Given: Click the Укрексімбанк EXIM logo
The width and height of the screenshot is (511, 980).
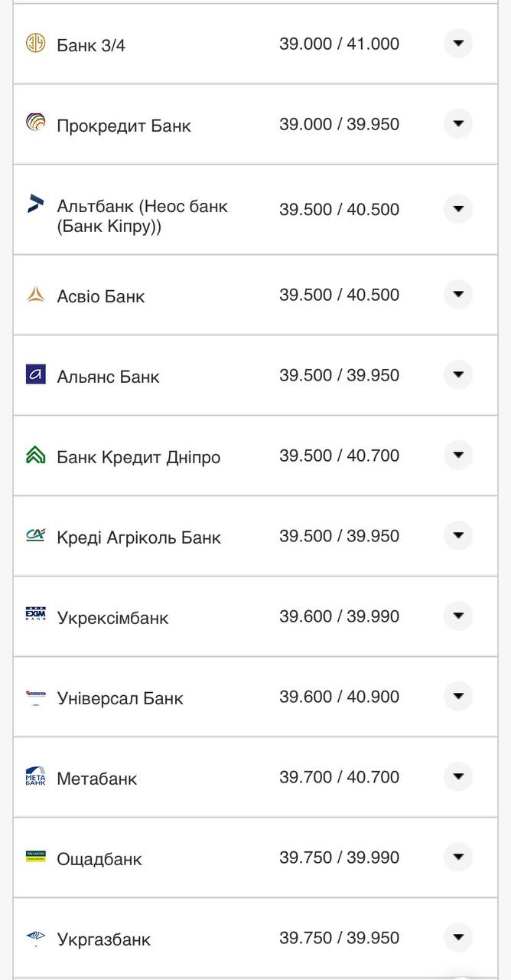Looking at the screenshot, I should pos(36,616).
